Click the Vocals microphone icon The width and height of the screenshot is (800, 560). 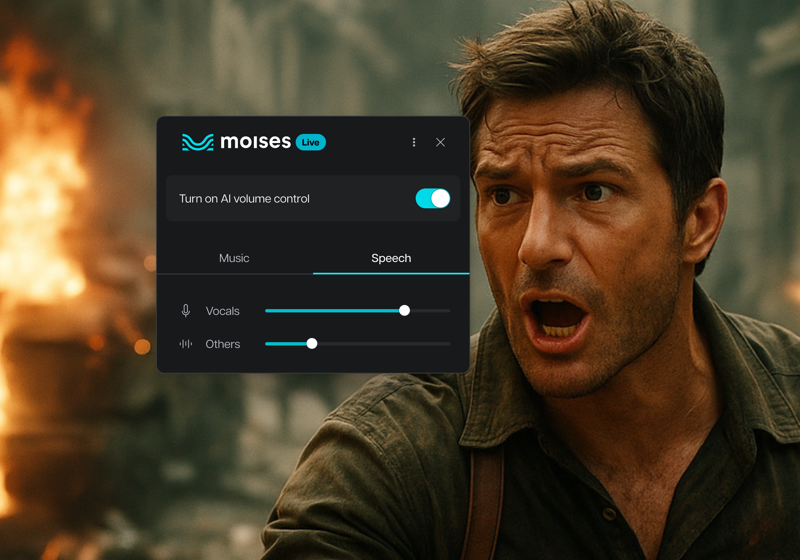(186, 311)
